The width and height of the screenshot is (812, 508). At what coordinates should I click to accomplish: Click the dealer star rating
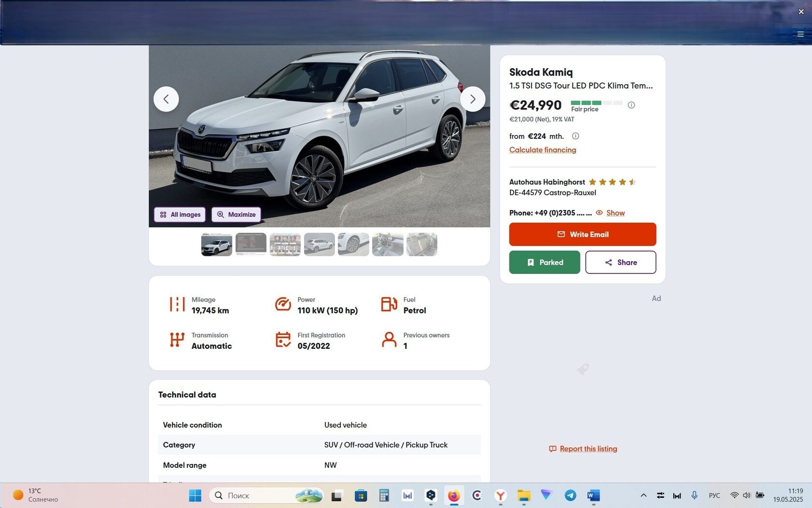click(x=612, y=182)
